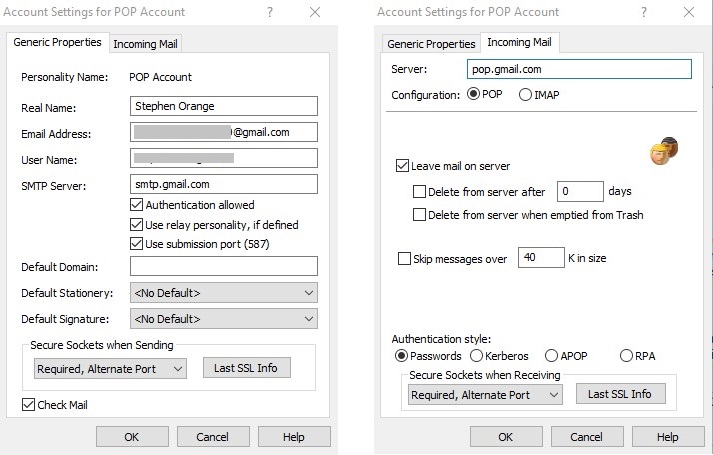The image size is (713, 455).
Task: Switch to Generic Properties tab in right dialog
Action: 431,44
